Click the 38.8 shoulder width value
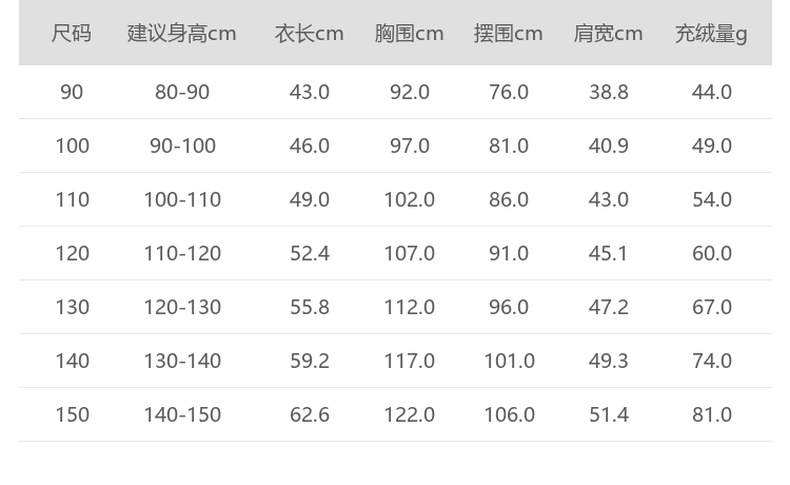This screenshot has height=485, width=790. 608,92
